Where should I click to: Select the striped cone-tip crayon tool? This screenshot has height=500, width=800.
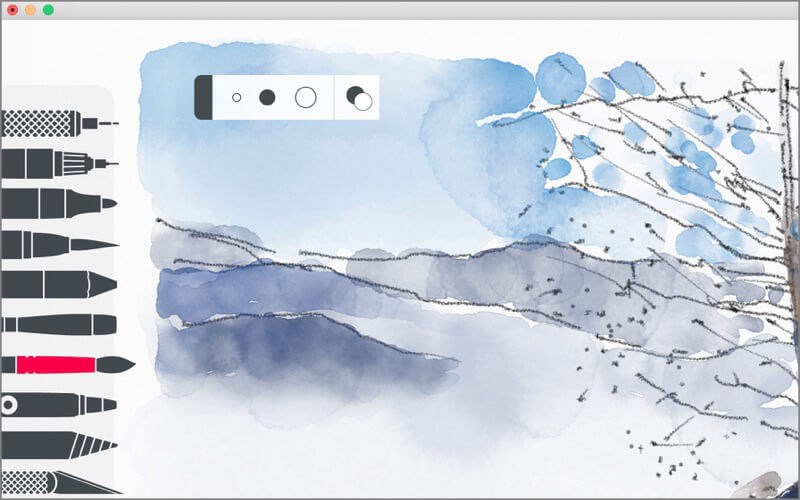point(59,445)
